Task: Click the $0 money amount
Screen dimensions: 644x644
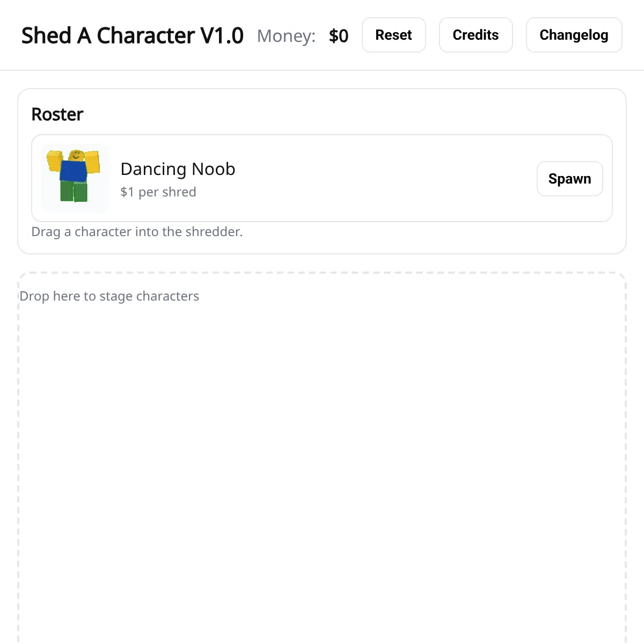Action: (x=339, y=36)
